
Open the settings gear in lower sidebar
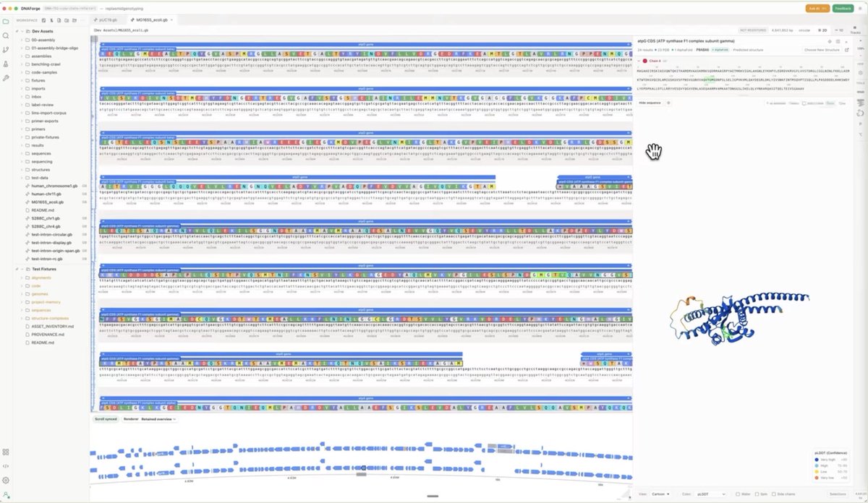[x=6, y=480]
